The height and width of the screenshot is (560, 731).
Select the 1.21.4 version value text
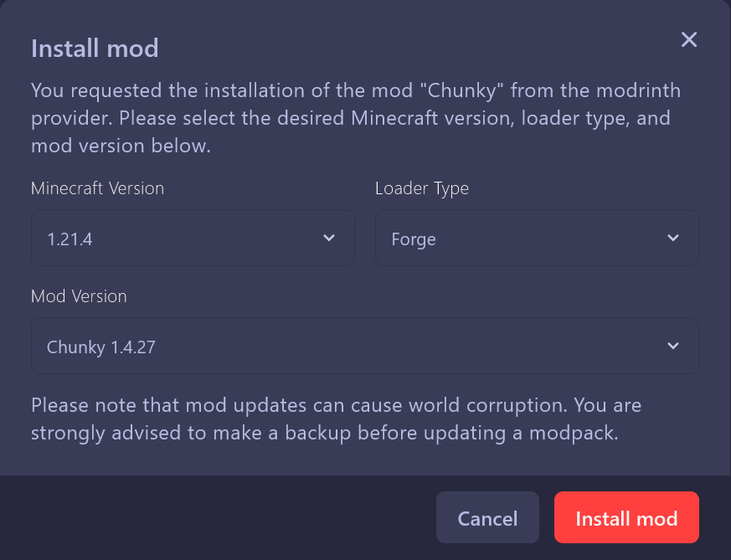pos(69,239)
